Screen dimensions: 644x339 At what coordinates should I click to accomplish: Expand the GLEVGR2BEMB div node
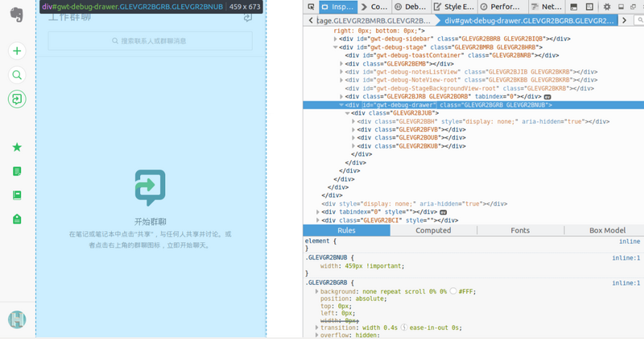click(341, 64)
